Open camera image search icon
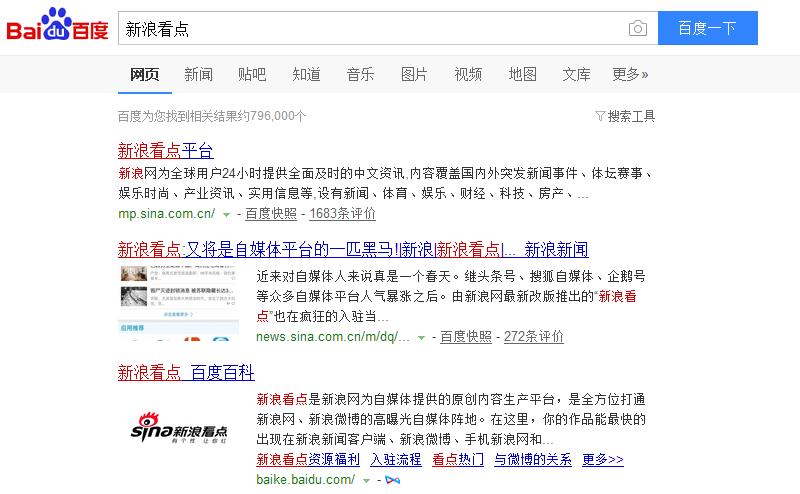The width and height of the screenshot is (800, 494). coord(638,28)
